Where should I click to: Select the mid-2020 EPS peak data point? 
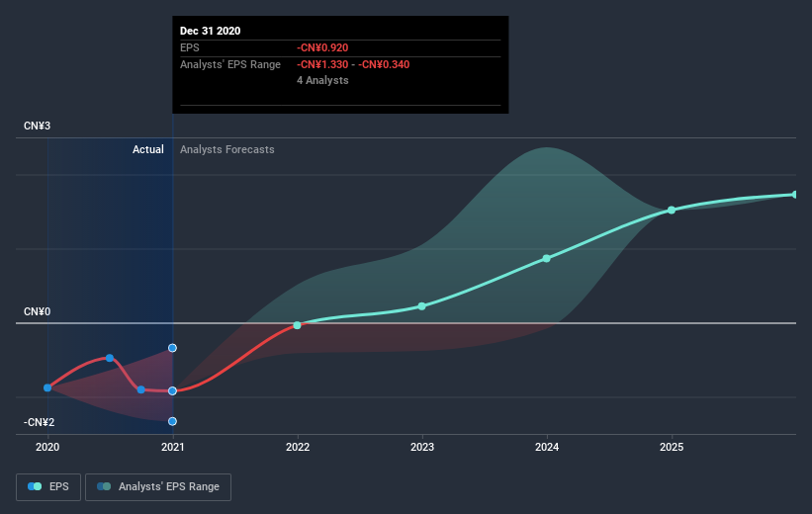tap(110, 358)
